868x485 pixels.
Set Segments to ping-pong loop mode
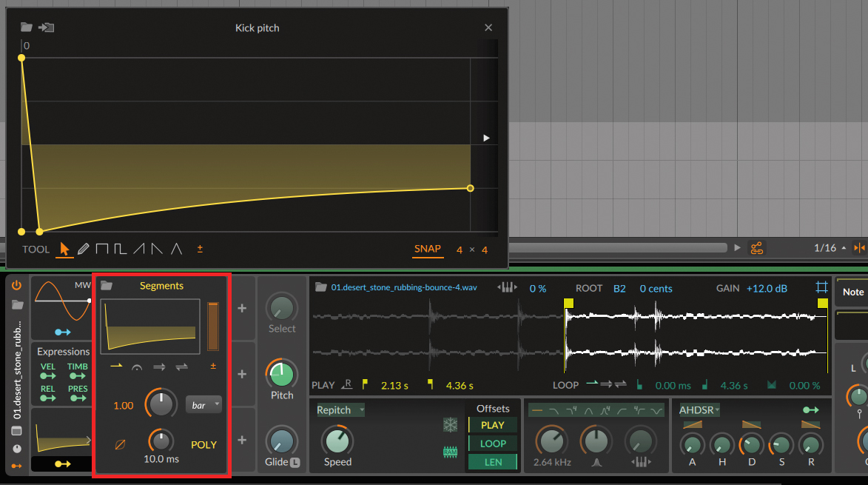(181, 367)
